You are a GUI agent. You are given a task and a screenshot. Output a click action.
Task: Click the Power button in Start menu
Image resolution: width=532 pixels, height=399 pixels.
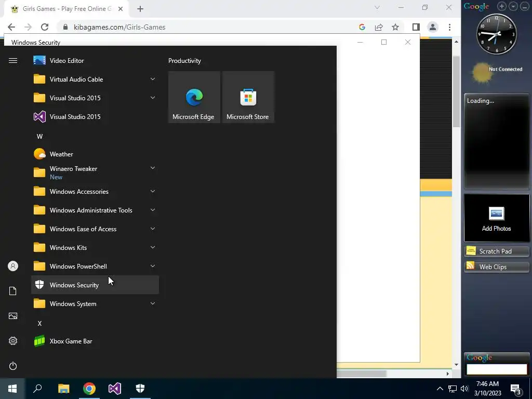(x=13, y=366)
